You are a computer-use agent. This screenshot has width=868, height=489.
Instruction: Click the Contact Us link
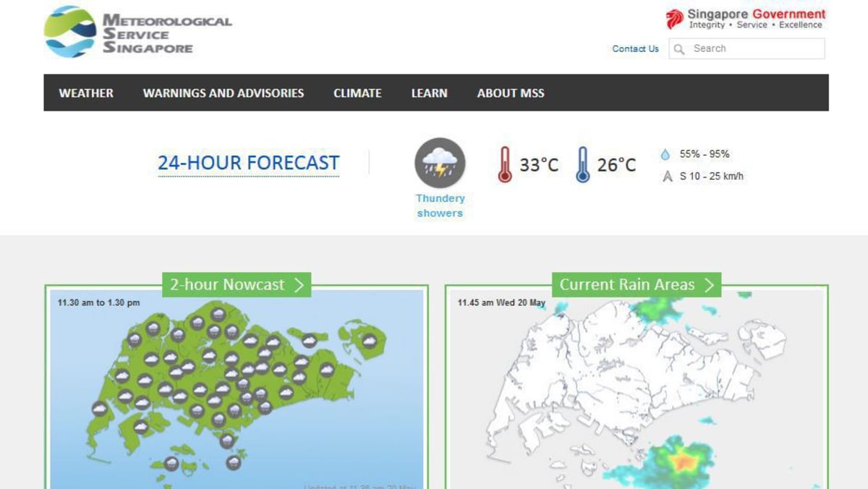click(634, 48)
